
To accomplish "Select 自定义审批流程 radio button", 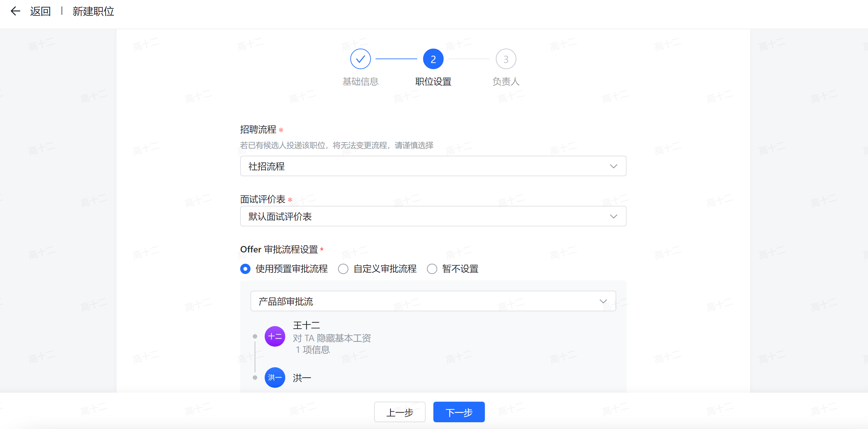I will click(x=343, y=269).
